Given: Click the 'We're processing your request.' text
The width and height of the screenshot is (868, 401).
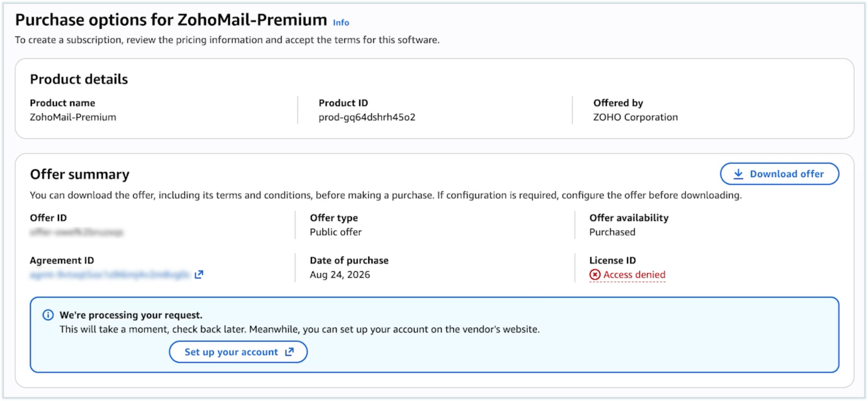Looking at the screenshot, I should click(x=131, y=315).
